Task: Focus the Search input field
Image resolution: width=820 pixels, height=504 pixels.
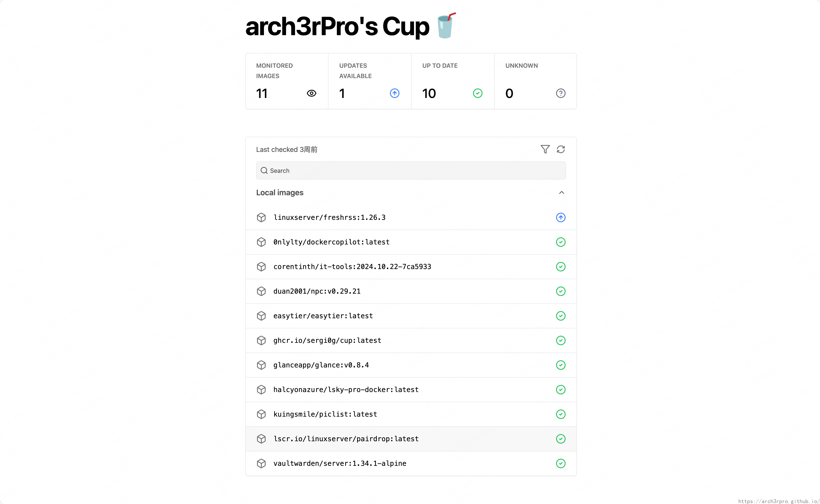Action: click(411, 171)
